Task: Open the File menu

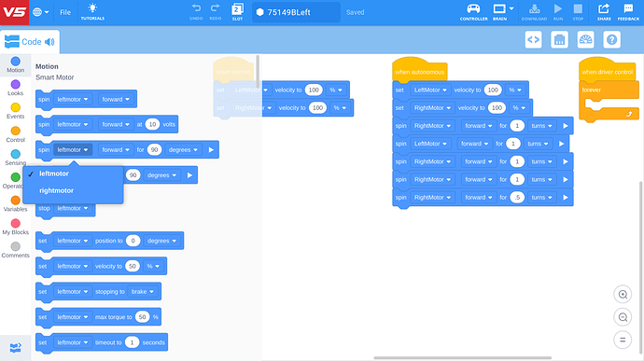Action: click(x=65, y=12)
